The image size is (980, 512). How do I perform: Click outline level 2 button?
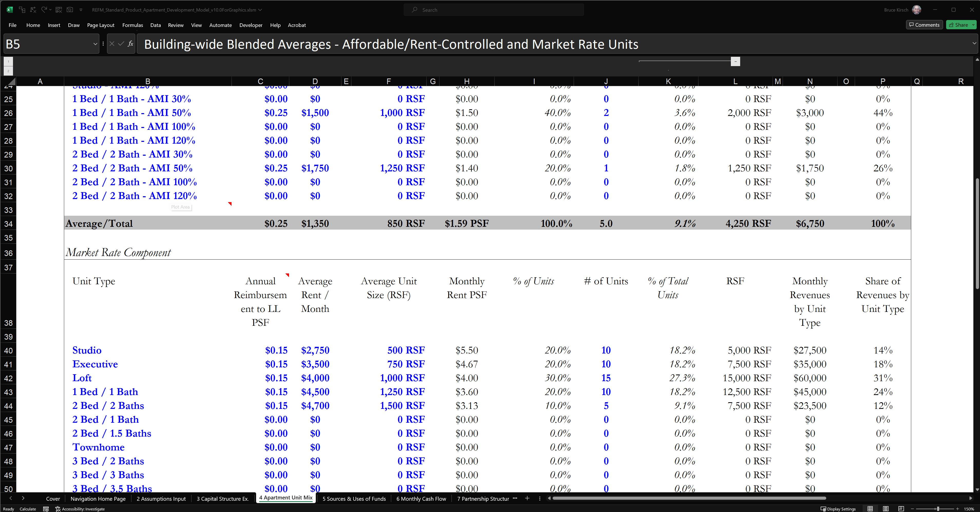point(8,71)
